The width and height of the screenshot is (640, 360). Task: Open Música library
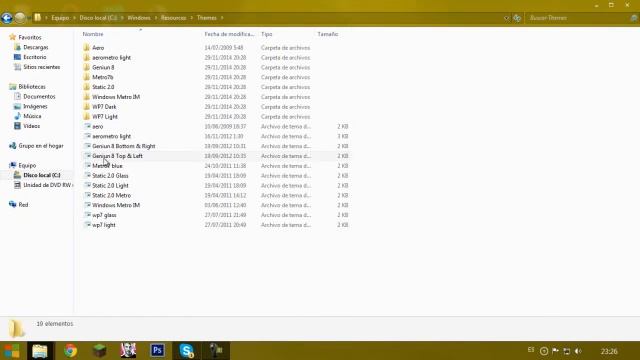pos(32,116)
